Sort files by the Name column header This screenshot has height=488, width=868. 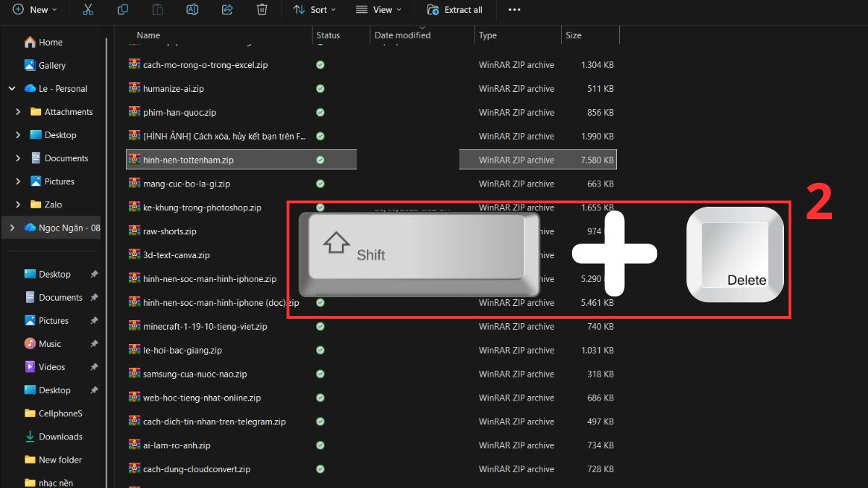(x=148, y=35)
